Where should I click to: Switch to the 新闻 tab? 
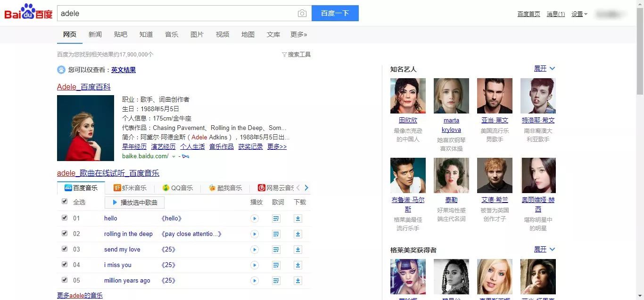[x=95, y=34]
